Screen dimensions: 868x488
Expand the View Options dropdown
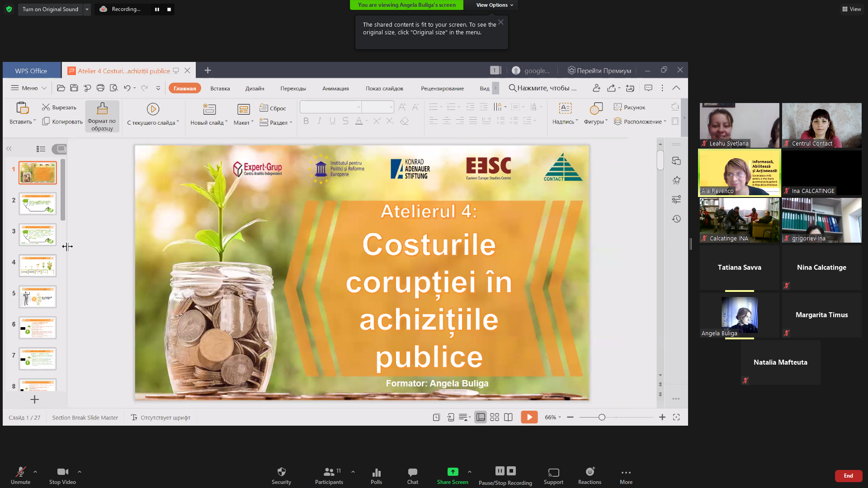tap(495, 5)
